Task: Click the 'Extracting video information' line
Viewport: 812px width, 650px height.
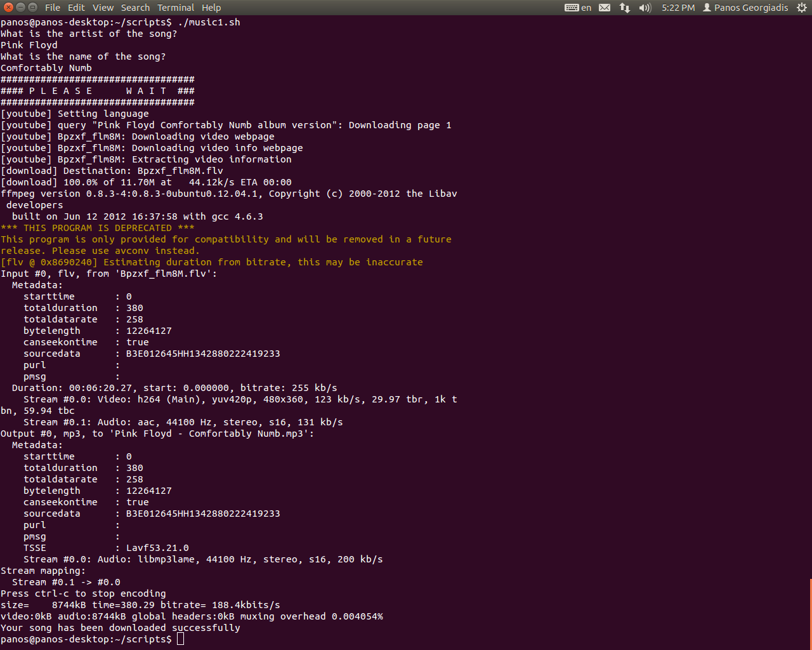Action: click(x=146, y=159)
